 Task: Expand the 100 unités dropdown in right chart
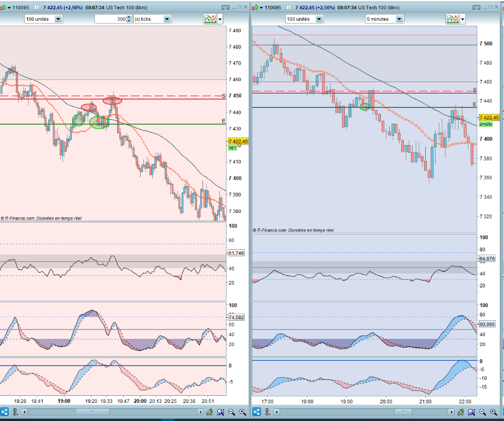point(319,19)
